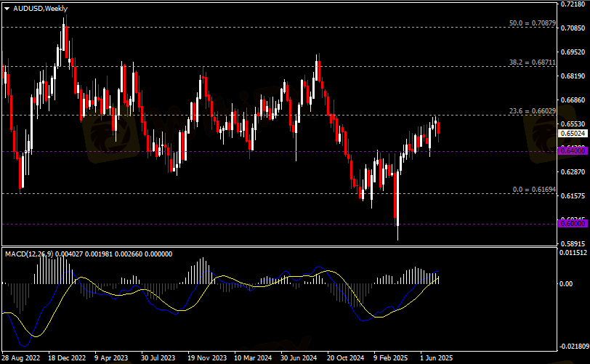Screen dimensions: 590x364
Task: Select the 23.6 = 0.66029 Fibonacci label
Action: pos(532,110)
